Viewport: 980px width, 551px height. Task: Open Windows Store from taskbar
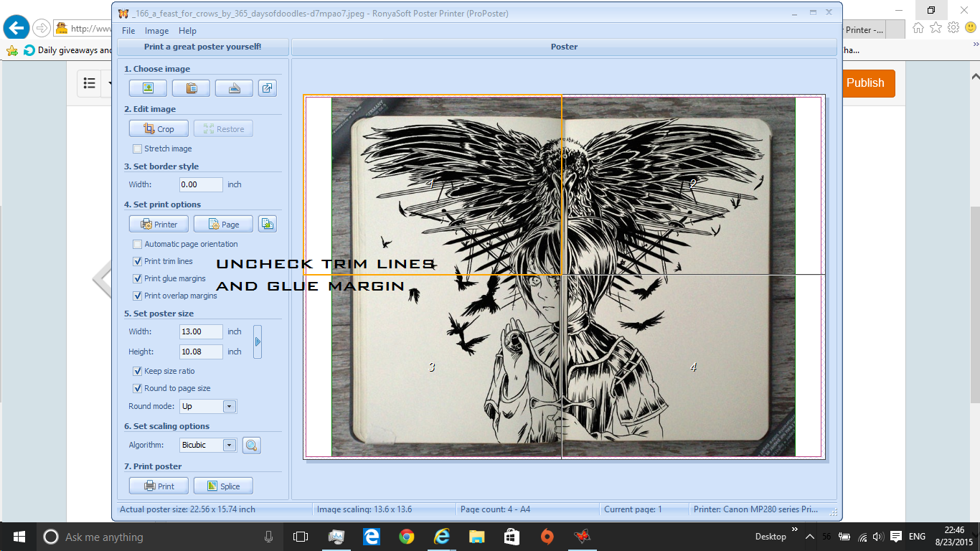[512, 537]
